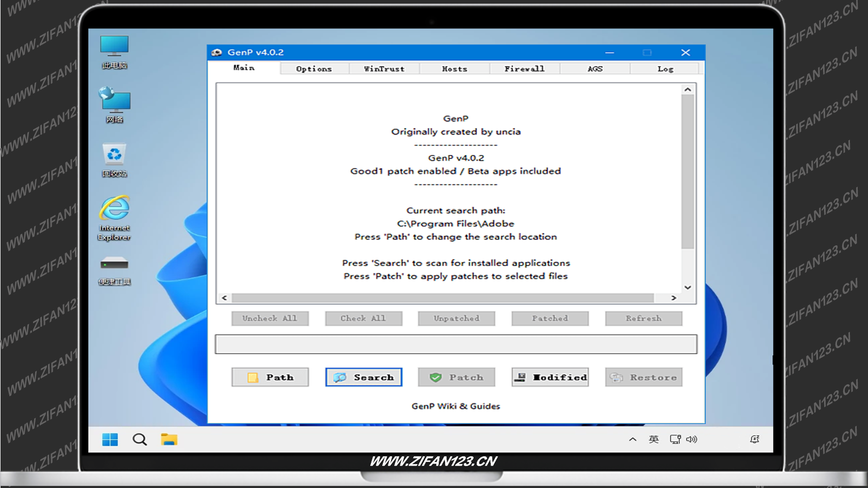Launch Internet Explorer desktop icon
This screenshot has width=868, height=488.
[114, 218]
